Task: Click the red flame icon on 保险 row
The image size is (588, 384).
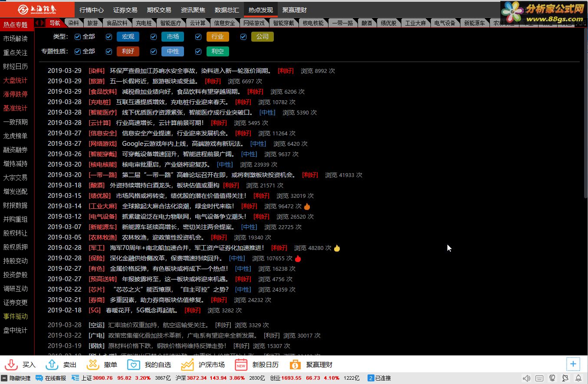Action: tap(298, 259)
